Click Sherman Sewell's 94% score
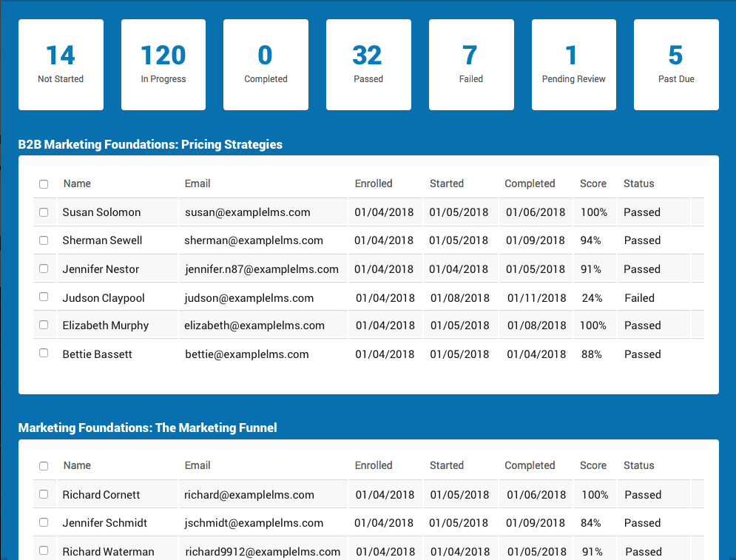Image resolution: width=736 pixels, height=560 pixels. tap(590, 240)
